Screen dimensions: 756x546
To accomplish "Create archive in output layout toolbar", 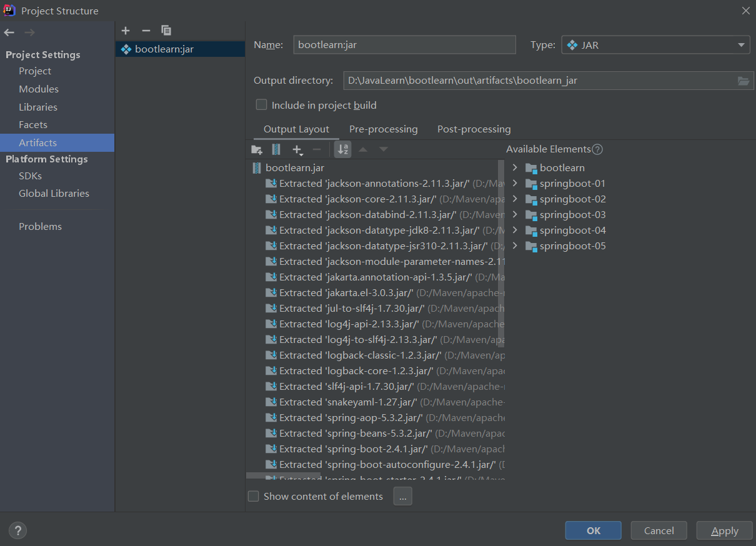I will coord(276,149).
